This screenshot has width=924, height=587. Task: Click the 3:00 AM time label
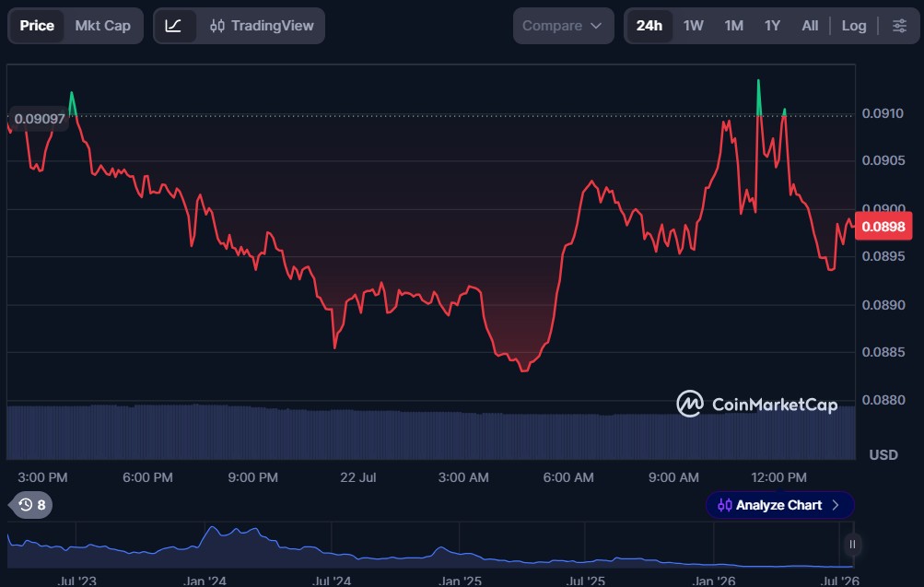[463, 477]
